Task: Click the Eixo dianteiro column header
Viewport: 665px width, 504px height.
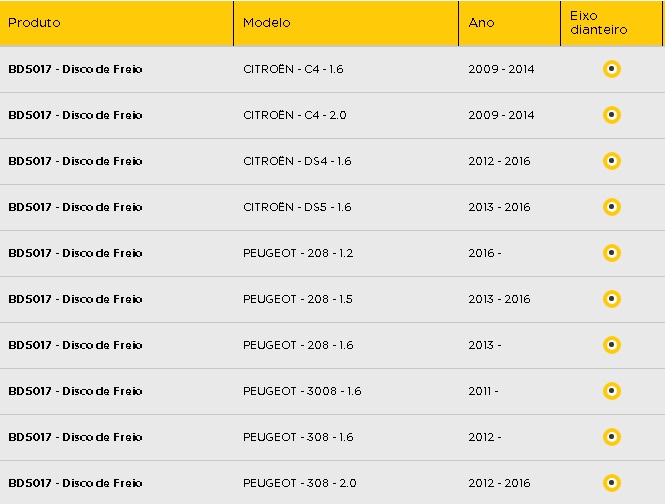Action: [x=598, y=22]
